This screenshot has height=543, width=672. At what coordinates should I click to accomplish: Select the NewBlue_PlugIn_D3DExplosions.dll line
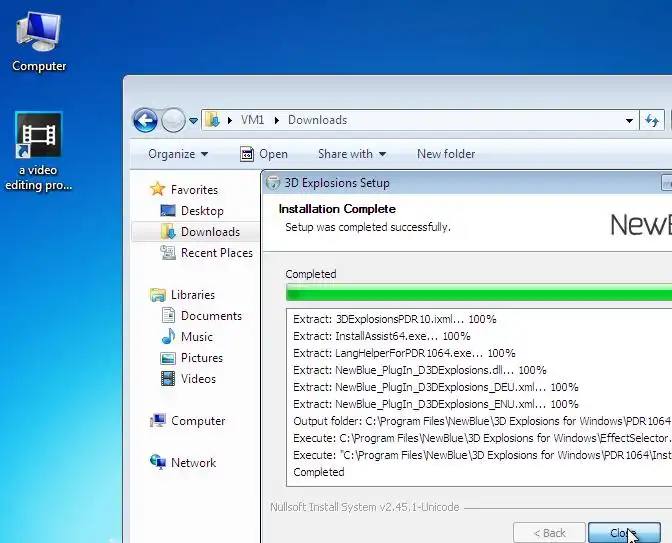(x=420, y=370)
